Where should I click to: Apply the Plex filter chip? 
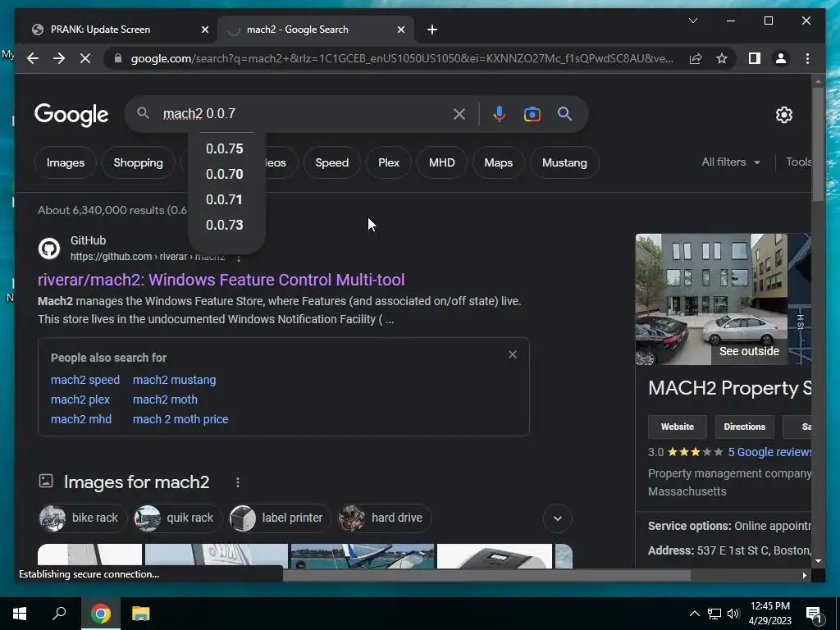tap(388, 162)
